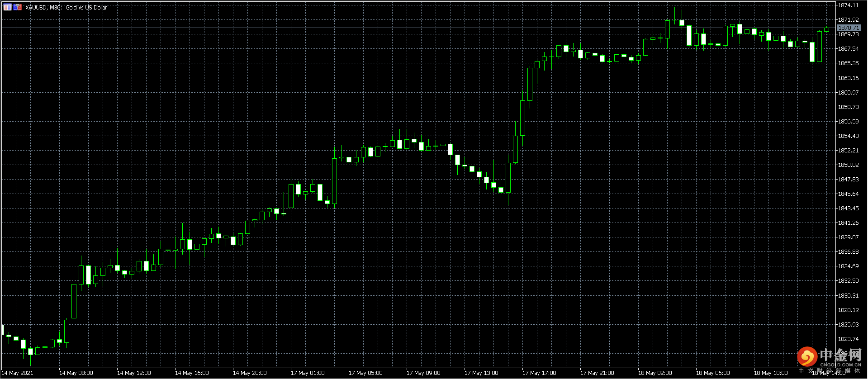The image size is (868, 379).
Task: Click the '14 May 2021' date label
Action: tap(17, 373)
